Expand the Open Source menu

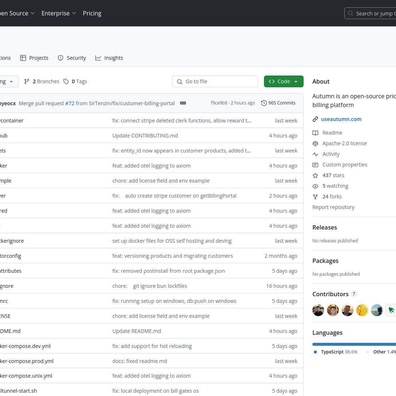[x=16, y=13]
